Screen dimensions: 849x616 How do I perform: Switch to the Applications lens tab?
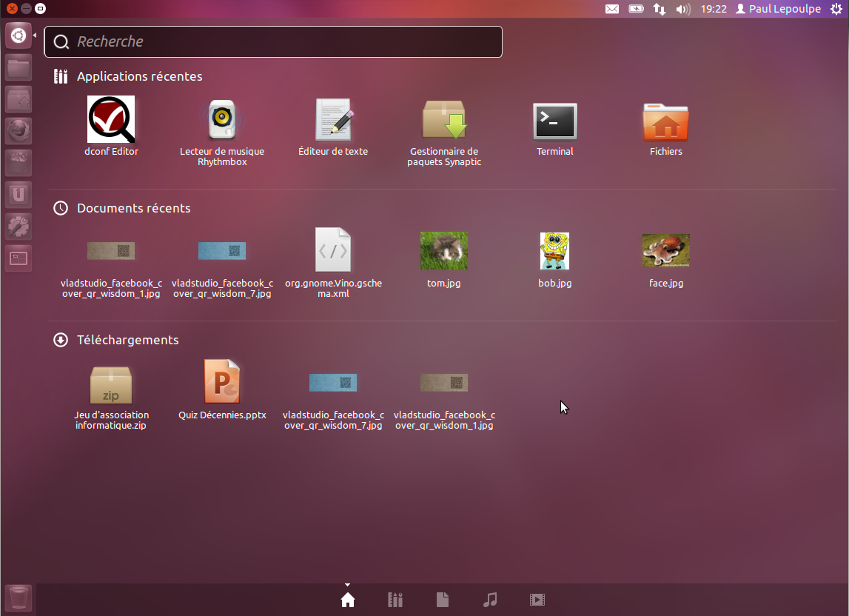395,600
